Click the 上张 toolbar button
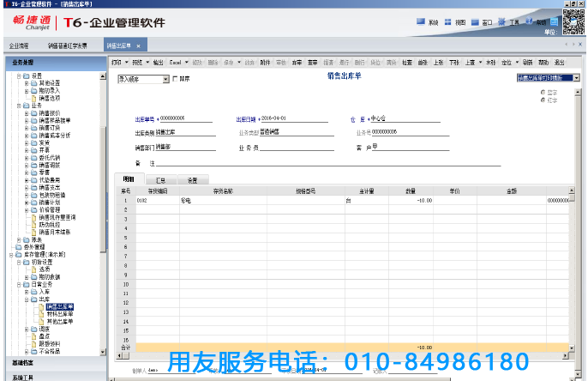 (438, 63)
